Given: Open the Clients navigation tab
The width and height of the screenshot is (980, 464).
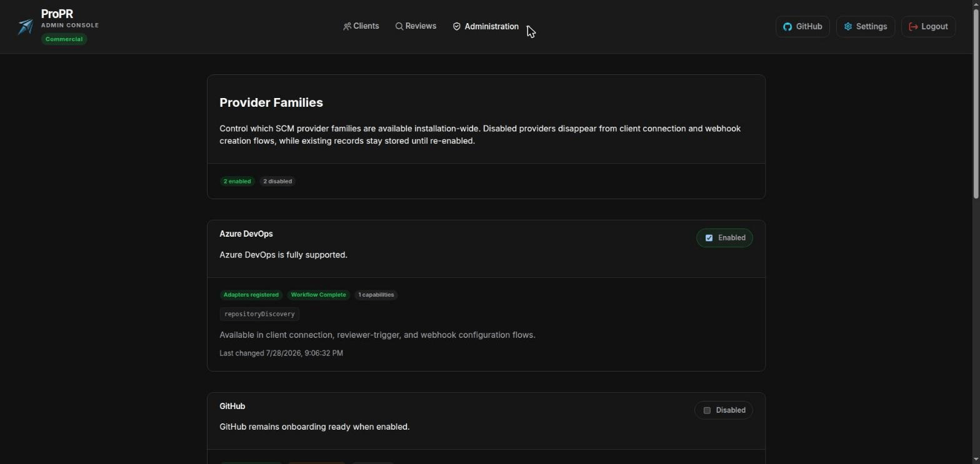Looking at the screenshot, I should click(361, 26).
